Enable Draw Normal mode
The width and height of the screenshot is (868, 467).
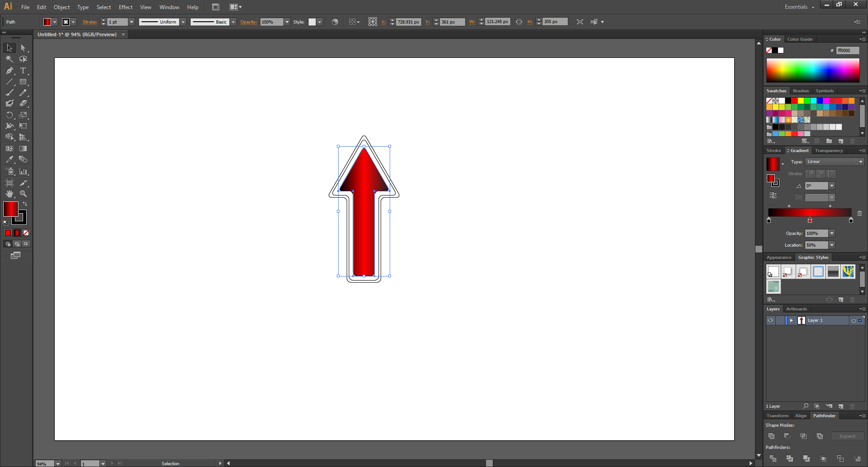click(x=8, y=244)
